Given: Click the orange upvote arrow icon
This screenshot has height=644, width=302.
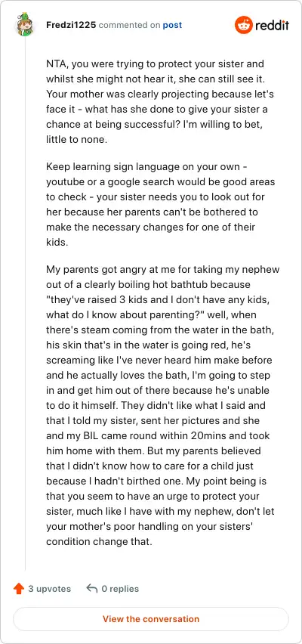Looking at the screenshot, I should click(x=19, y=589).
